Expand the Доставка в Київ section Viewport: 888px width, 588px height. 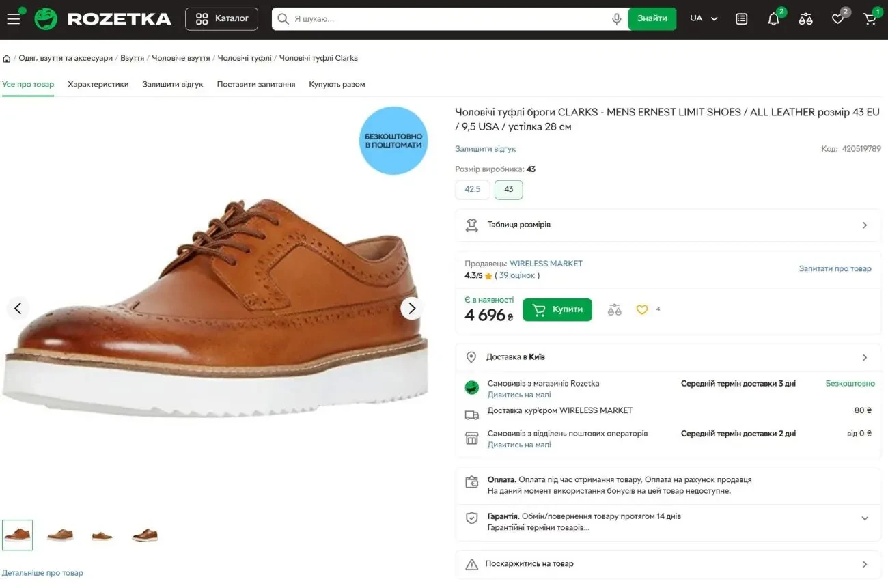(667, 356)
